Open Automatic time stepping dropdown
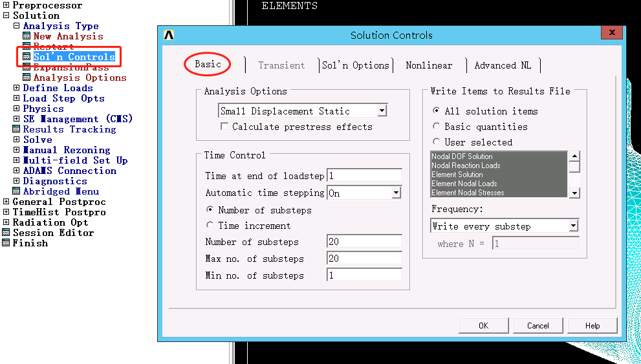 (x=396, y=193)
